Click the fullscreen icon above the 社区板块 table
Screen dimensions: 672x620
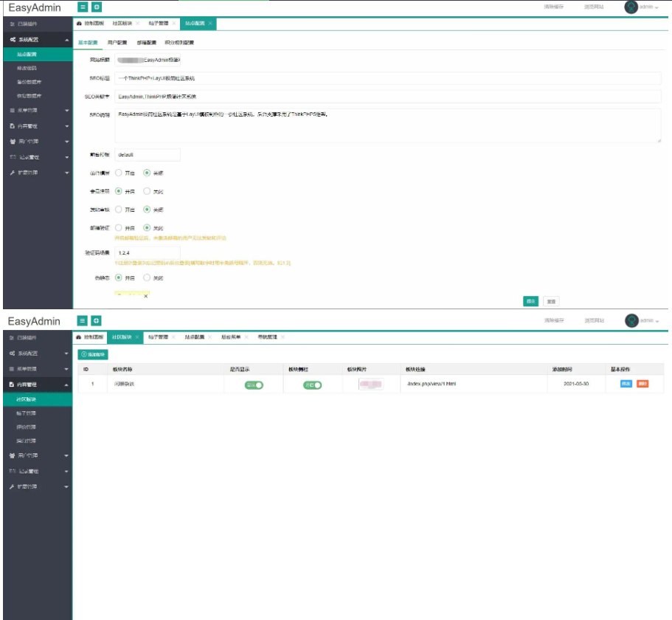coord(97,320)
